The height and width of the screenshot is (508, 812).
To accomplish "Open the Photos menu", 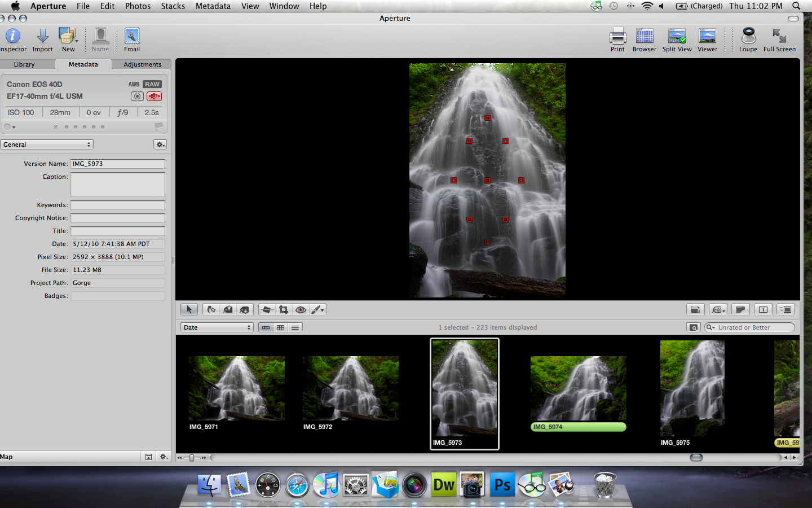I will 138,6.
